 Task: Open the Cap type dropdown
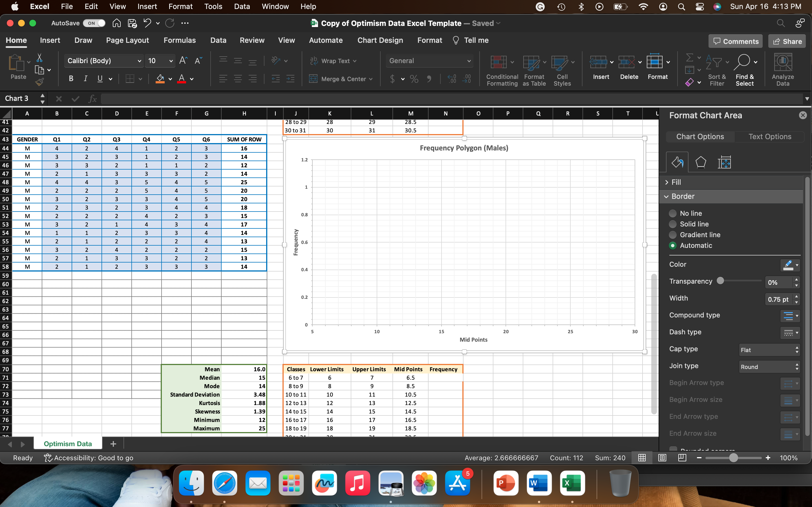tap(769, 350)
